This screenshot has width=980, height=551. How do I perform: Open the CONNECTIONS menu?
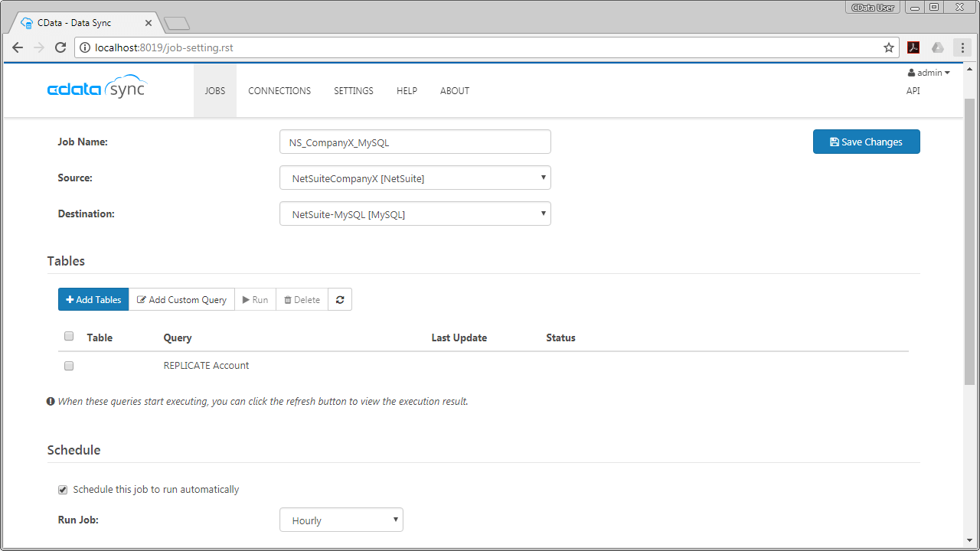click(279, 90)
